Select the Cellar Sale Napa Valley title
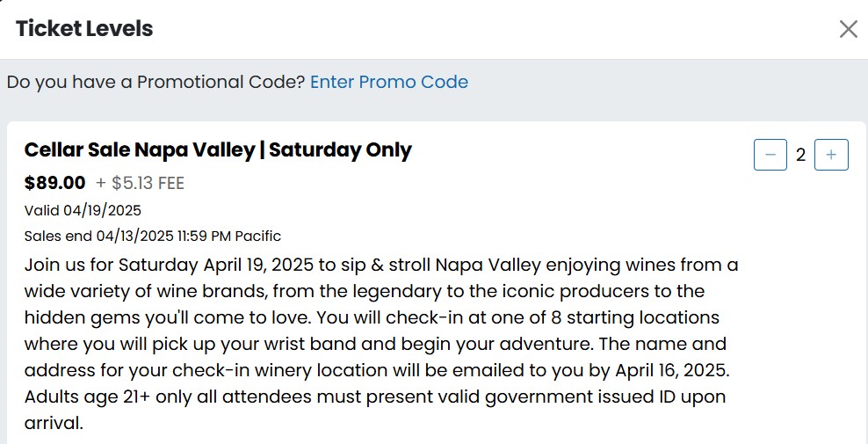Screen dimensions: 868x444 point(218,149)
